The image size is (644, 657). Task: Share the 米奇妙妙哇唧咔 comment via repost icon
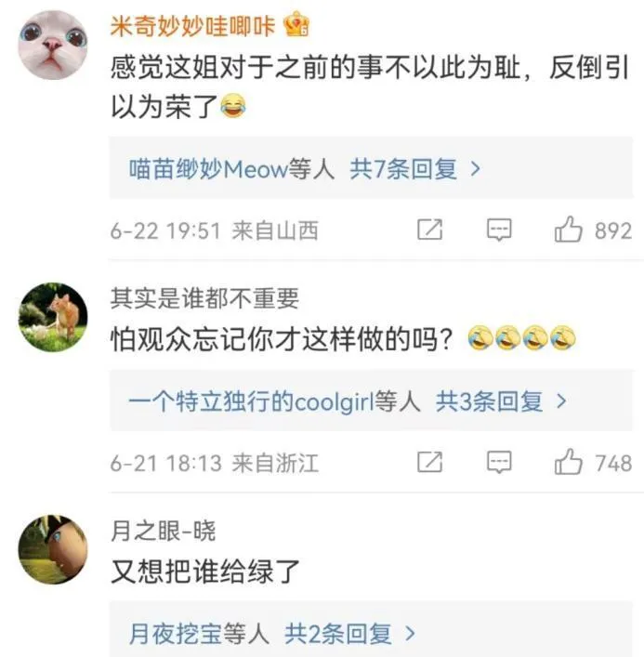pyautogui.click(x=430, y=230)
